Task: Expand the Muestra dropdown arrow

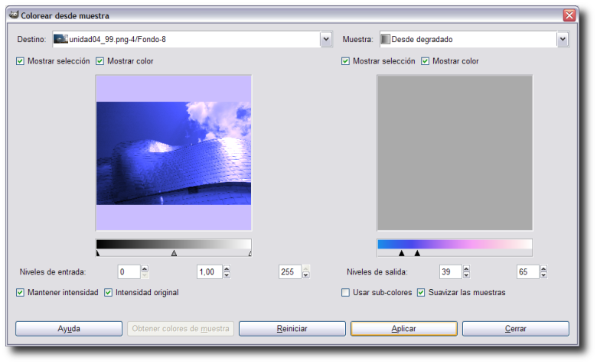Action: point(563,39)
